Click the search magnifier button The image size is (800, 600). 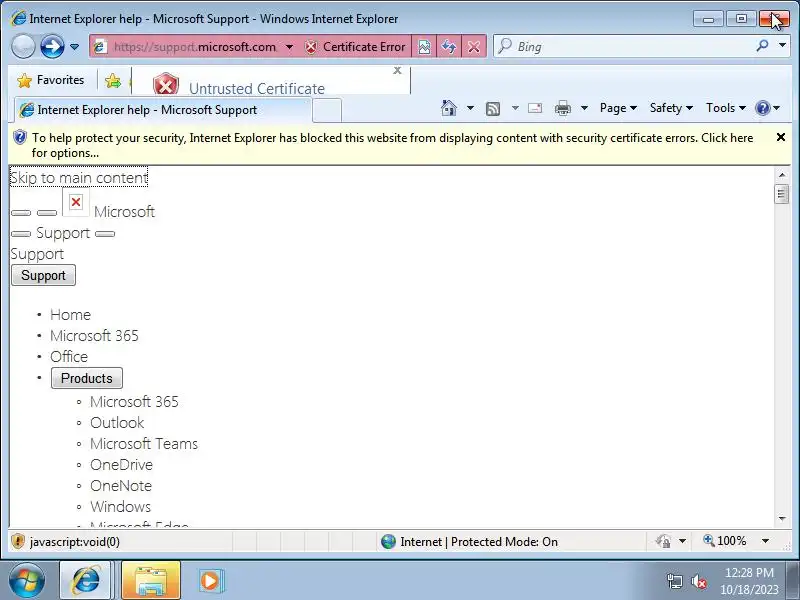pyautogui.click(x=763, y=46)
